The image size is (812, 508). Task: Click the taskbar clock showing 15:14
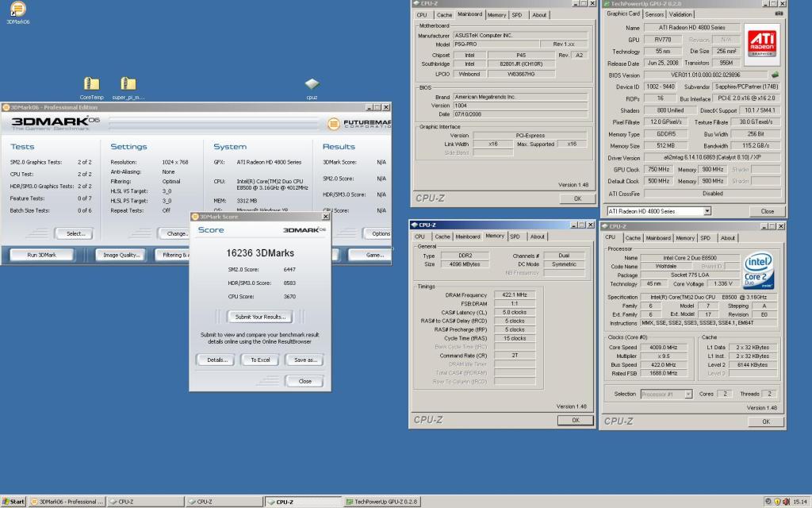tap(799, 502)
